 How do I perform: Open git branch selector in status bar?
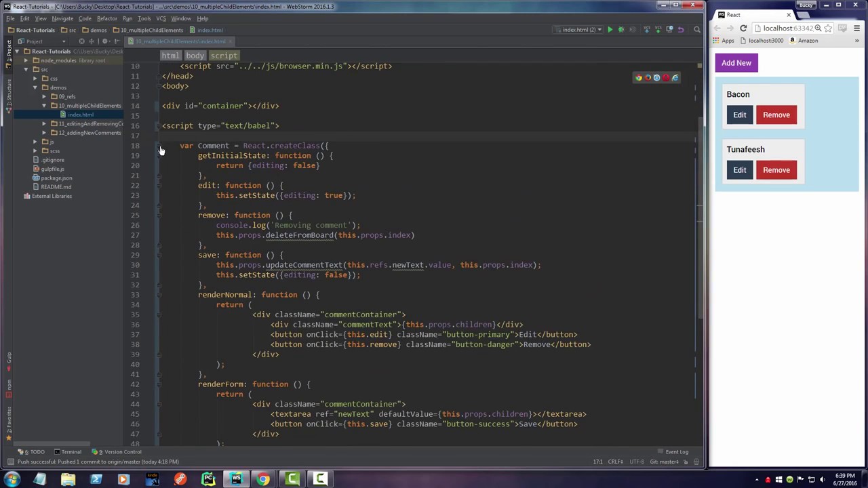pyautogui.click(x=663, y=462)
